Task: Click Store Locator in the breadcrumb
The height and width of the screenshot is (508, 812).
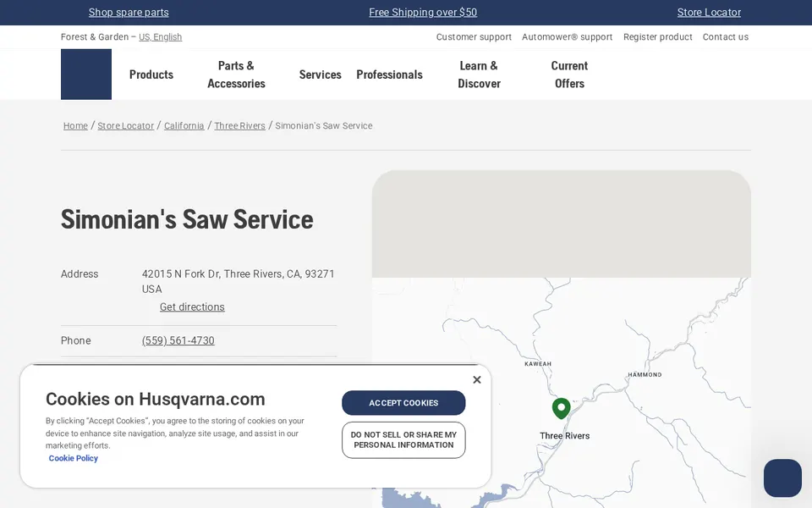Action: tap(126, 126)
